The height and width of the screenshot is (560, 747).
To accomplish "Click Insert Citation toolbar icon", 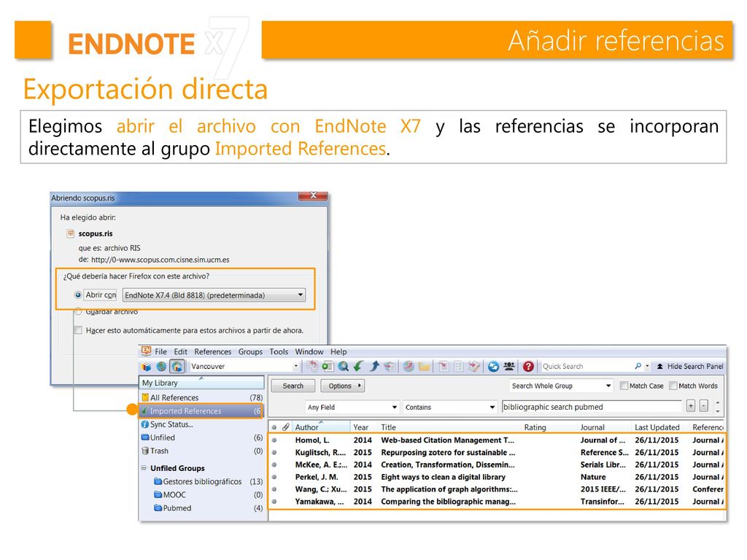I will [444, 366].
